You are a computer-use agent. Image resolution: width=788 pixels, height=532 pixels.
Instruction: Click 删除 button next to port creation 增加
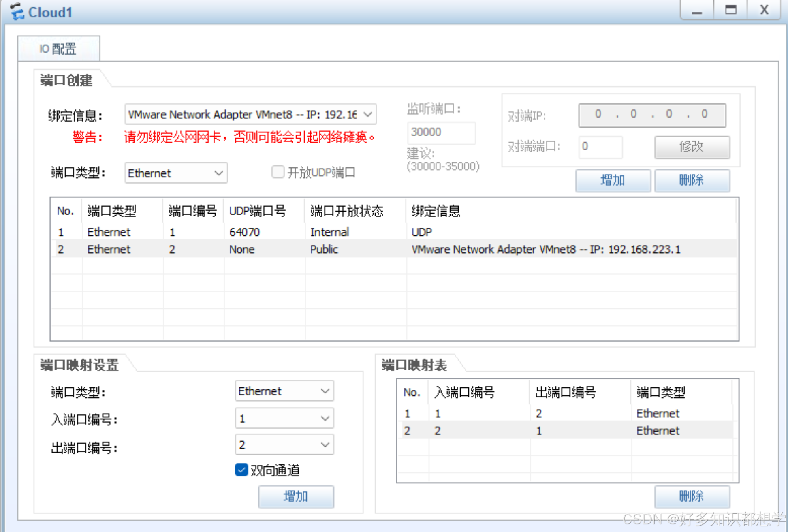(x=692, y=180)
